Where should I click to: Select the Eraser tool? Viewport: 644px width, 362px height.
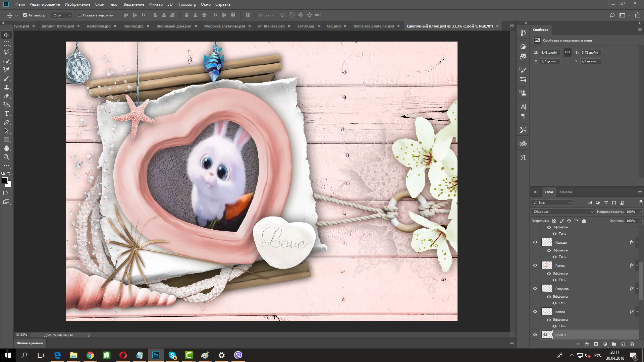(x=6, y=96)
